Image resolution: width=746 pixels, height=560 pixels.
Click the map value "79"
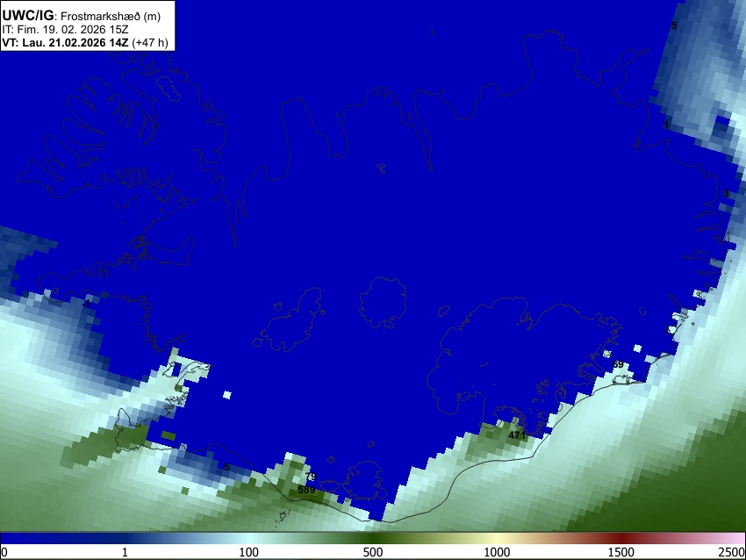click(311, 477)
